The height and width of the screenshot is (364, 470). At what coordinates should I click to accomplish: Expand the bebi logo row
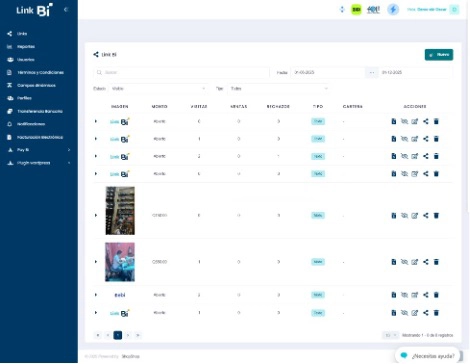(96, 295)
